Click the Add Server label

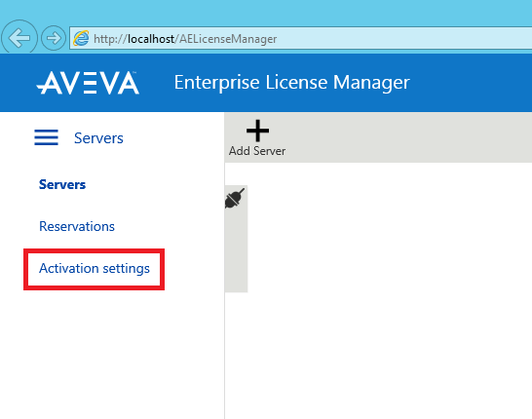tap(257, 151)
